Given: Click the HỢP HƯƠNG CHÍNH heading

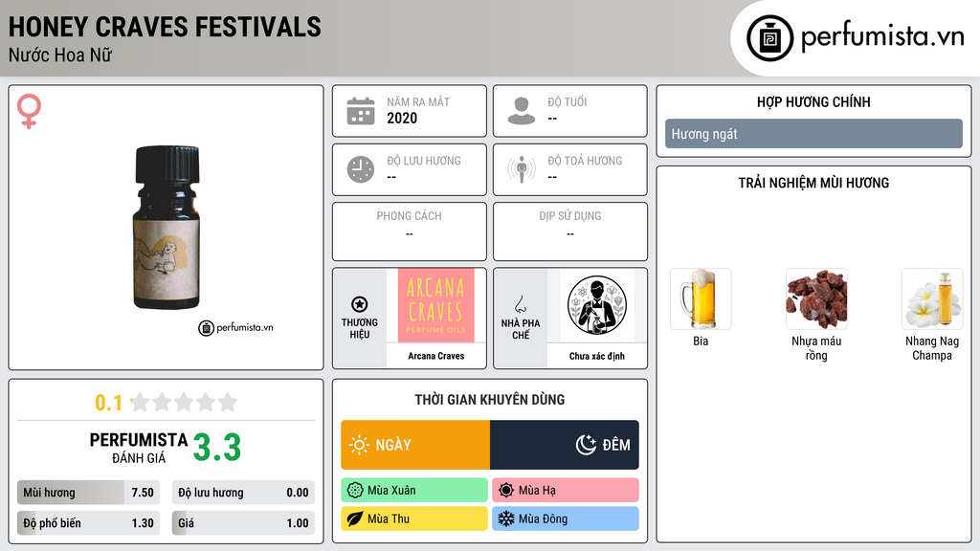Looking at the screenshot, I should tap(813, 101).
